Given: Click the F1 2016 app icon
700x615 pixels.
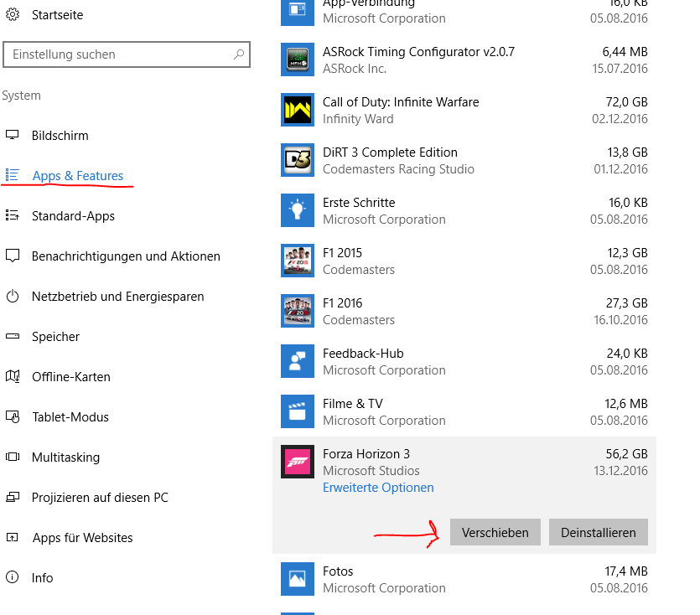Looking at the screenshot, I should coord(298,311).
